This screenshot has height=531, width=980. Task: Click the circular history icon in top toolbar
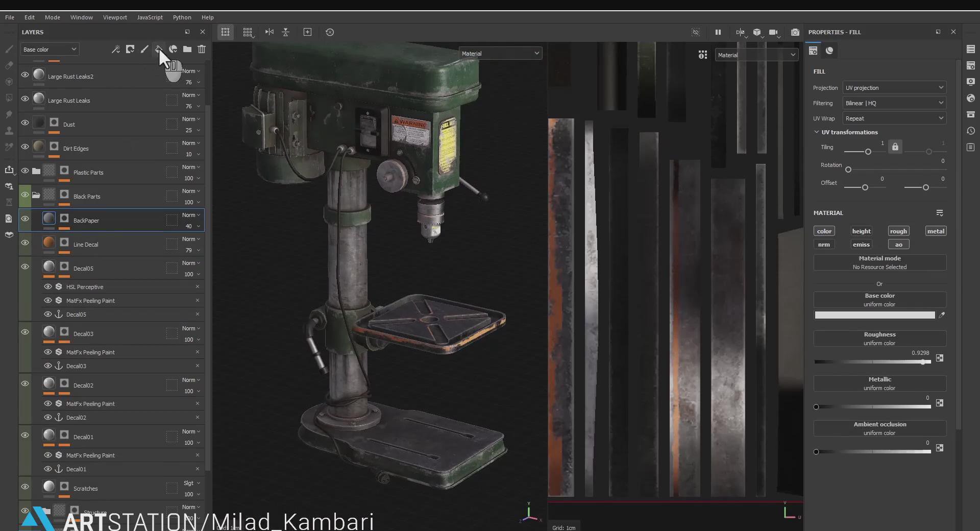pos(330,32)
